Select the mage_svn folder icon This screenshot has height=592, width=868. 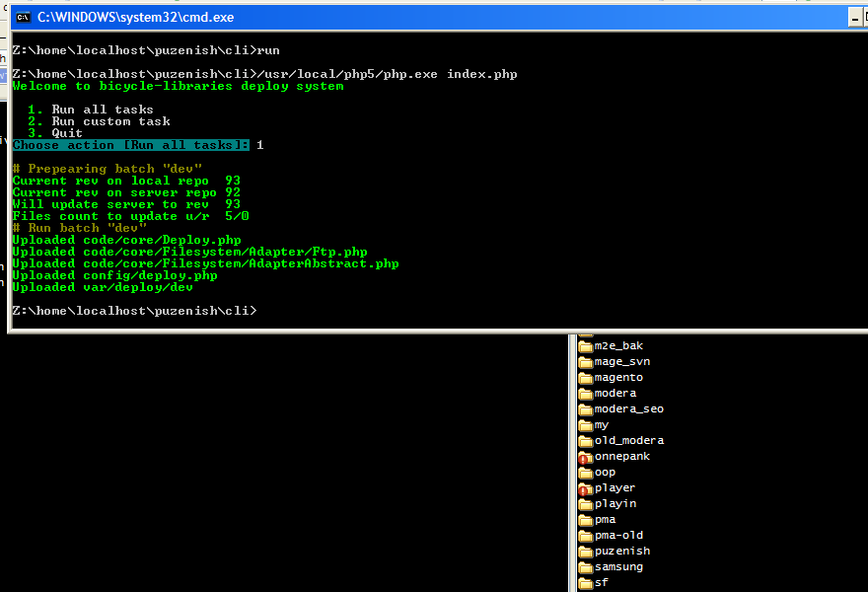click(585, 361)
